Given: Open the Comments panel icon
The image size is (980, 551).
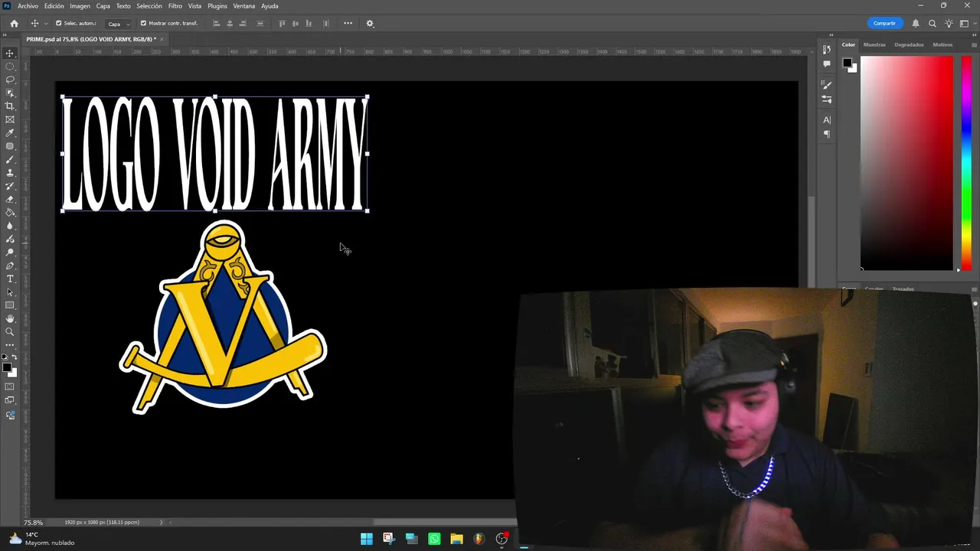Looking at the screenshot, I should coord(827,64).
